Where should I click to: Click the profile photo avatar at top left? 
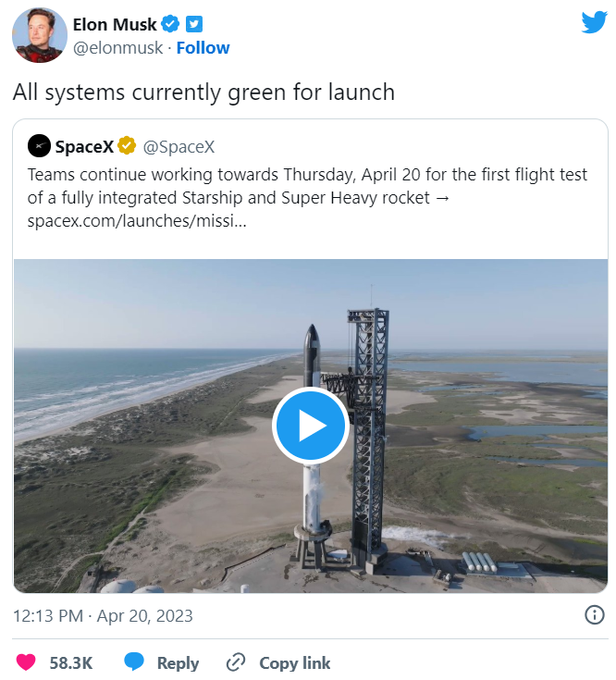[39, 34]
